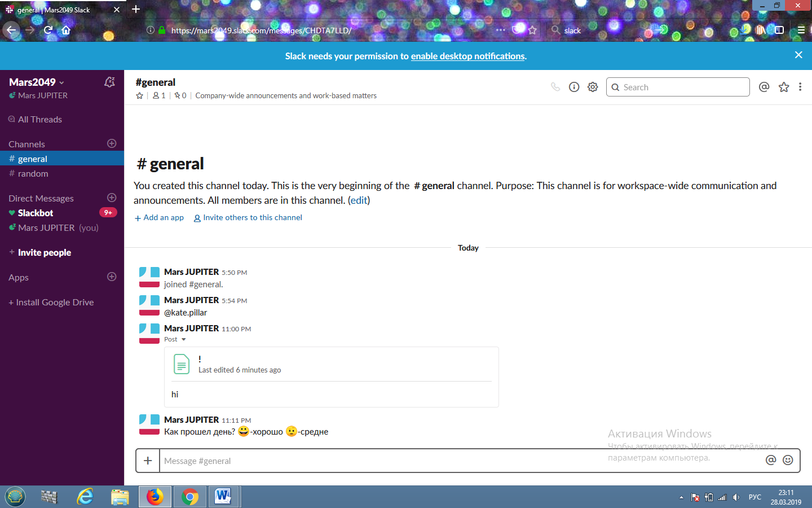
Task: Open the Apps section header
Action: click(x=19, y=277)
